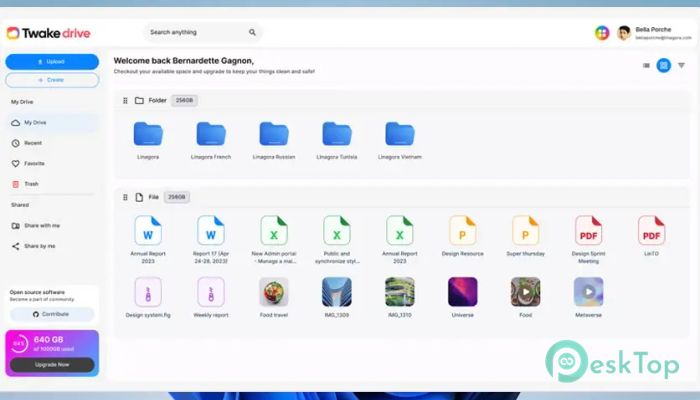Click the File 256GB size badge

tap(177, 197)
